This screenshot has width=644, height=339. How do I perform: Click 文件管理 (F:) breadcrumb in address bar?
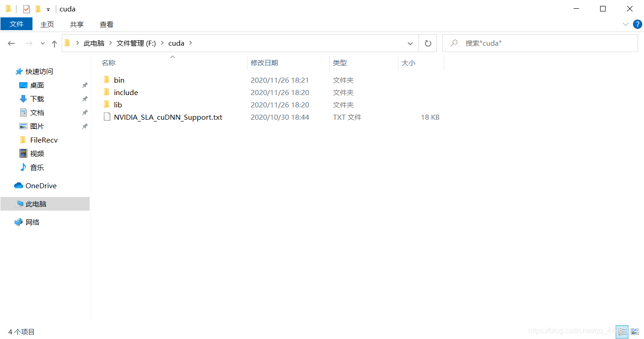pos(136,43)
